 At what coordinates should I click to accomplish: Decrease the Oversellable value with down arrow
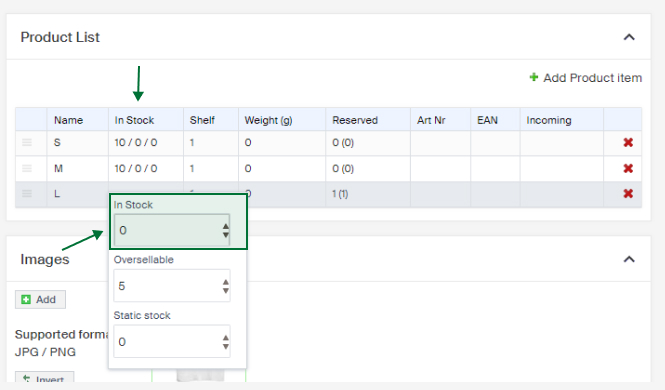(x=226, y=291)
